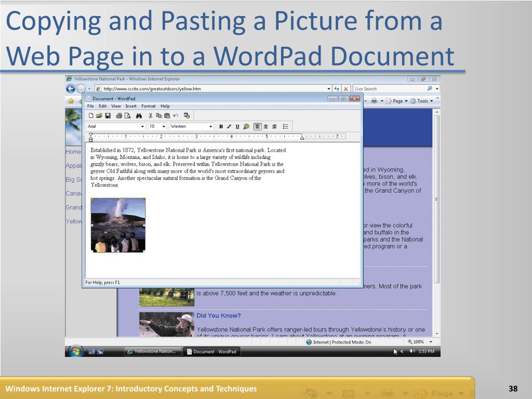Open the Western script dropdown
Viewport: 532px width, 399px height.
point(211,127)
